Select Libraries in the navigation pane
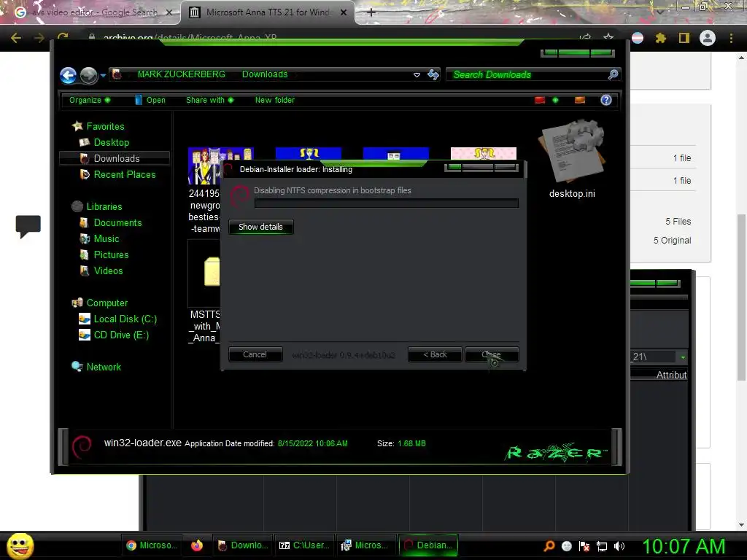 pyautogui.click(x=97, y=206)
